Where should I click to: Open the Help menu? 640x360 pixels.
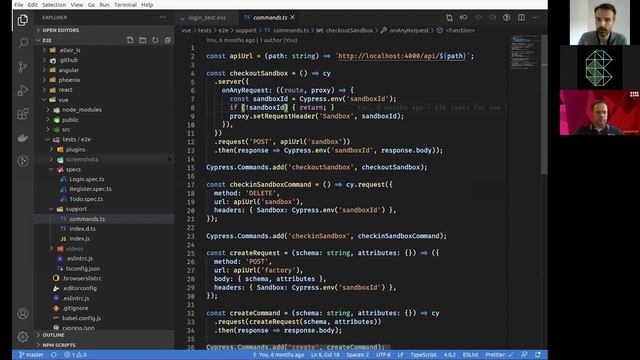coord(147,5)
